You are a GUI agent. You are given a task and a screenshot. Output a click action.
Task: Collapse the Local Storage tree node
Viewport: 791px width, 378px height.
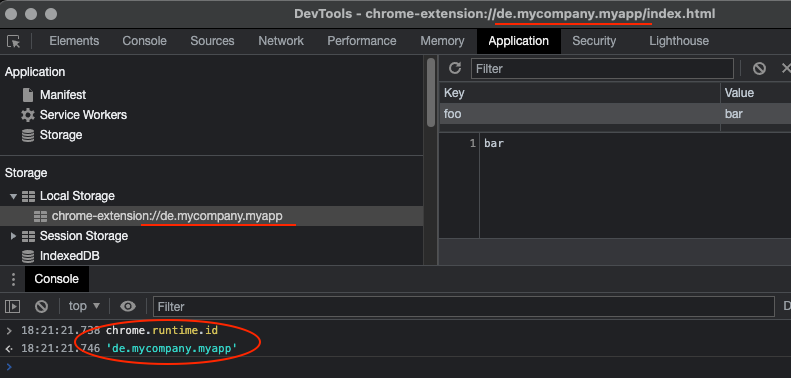[14, 196]
